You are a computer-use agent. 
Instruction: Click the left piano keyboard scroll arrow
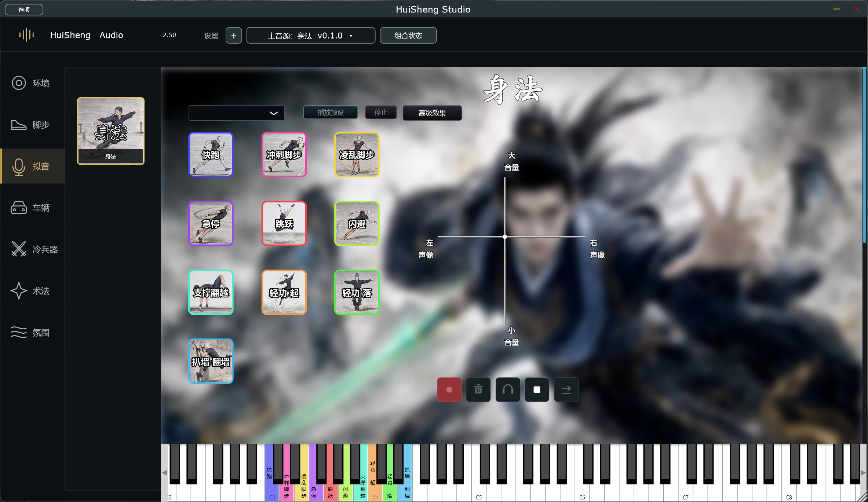[x=164, y=473]
